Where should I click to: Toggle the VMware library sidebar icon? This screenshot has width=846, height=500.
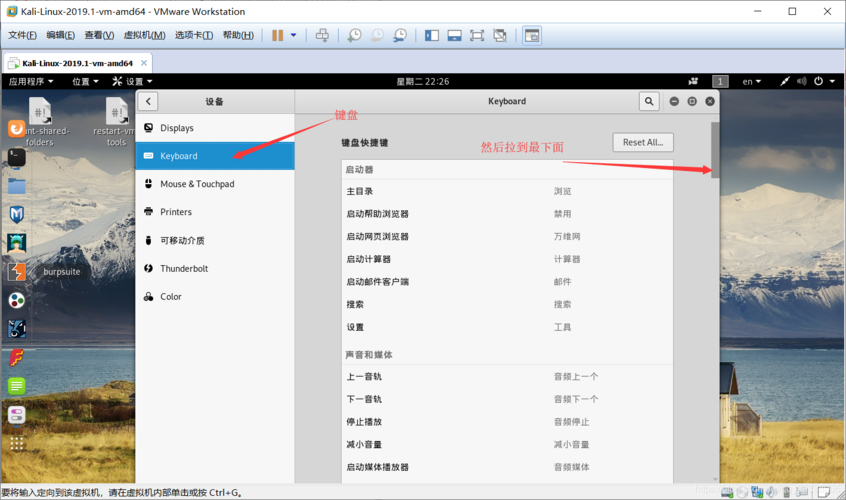pyautogui.click(x=432, y=36)
